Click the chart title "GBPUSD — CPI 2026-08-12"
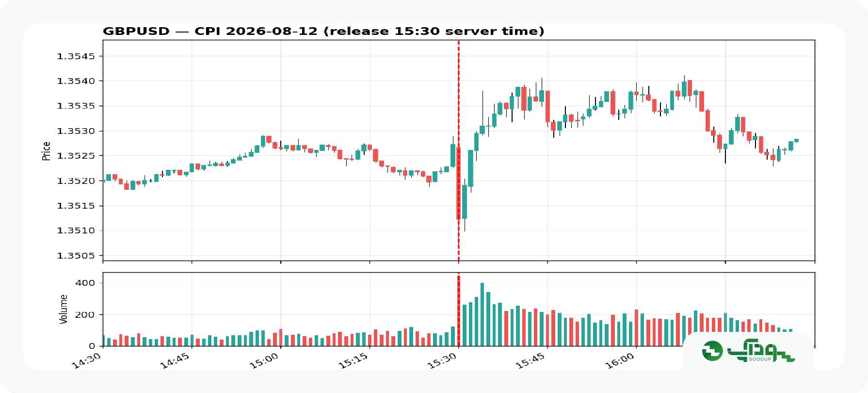Viewport: 868px width, 393px height. (210, 32)
